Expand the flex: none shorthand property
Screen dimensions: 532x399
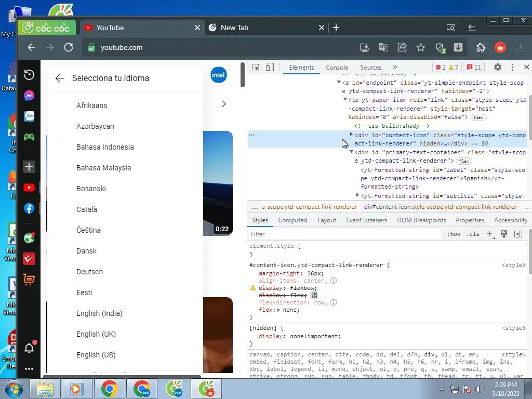tap(278, 310)
